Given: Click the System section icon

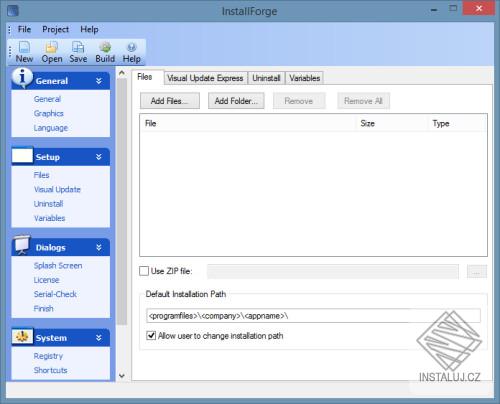Looking at the screenshot, I should [x=22, y=337].
